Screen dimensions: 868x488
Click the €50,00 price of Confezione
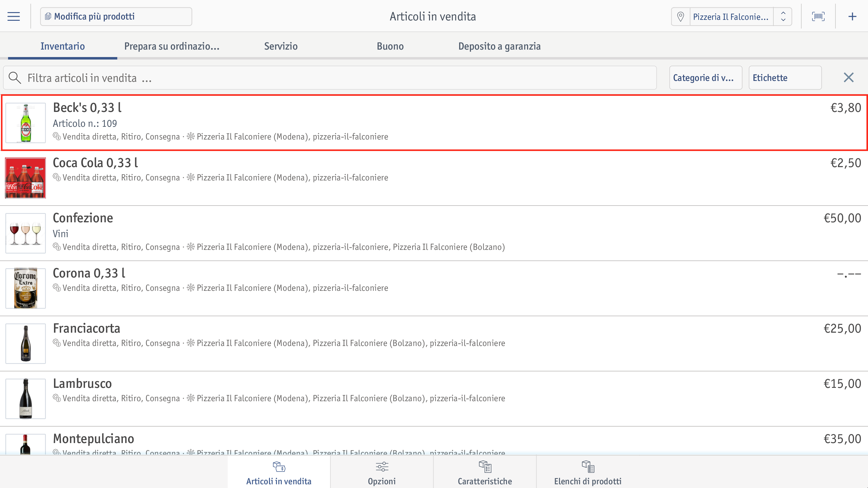[842, 218]
